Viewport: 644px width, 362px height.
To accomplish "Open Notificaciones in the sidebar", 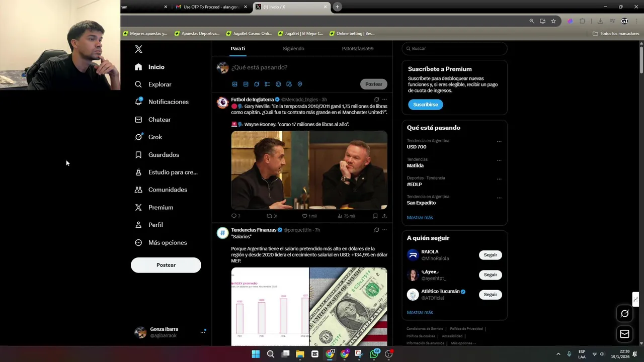I will coord(162,102).
